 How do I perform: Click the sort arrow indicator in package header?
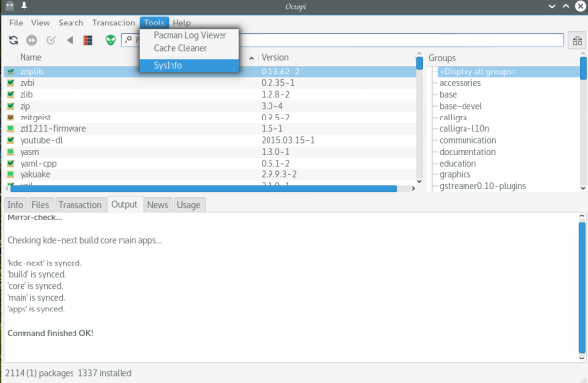(x=251, y=58)
